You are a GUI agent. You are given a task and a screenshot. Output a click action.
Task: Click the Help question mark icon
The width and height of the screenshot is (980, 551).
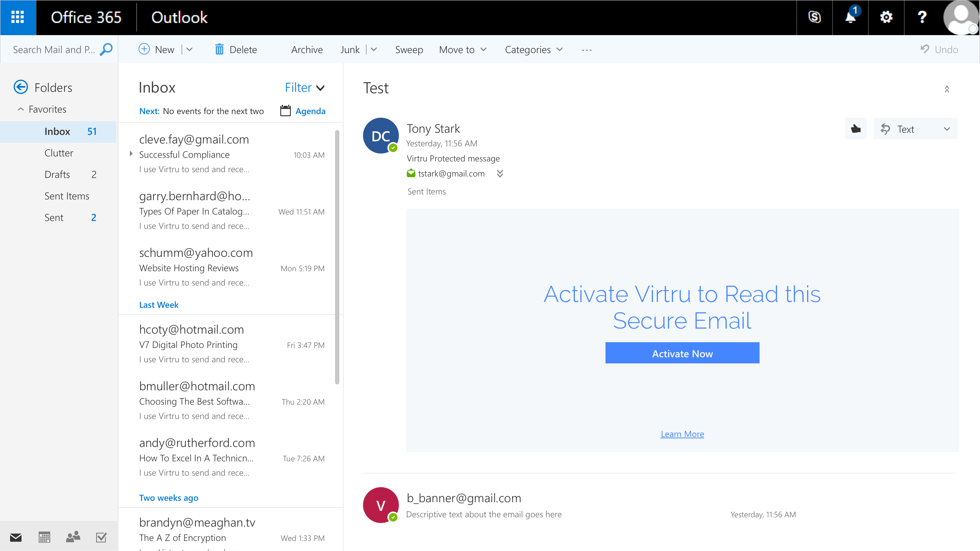pyautogui.click(x=922, y=17)
